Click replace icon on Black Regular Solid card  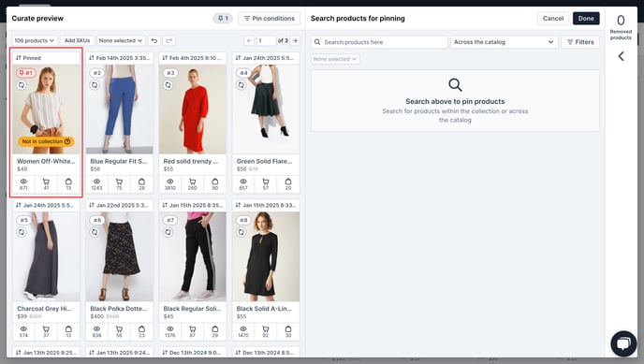tap(168, 232)
